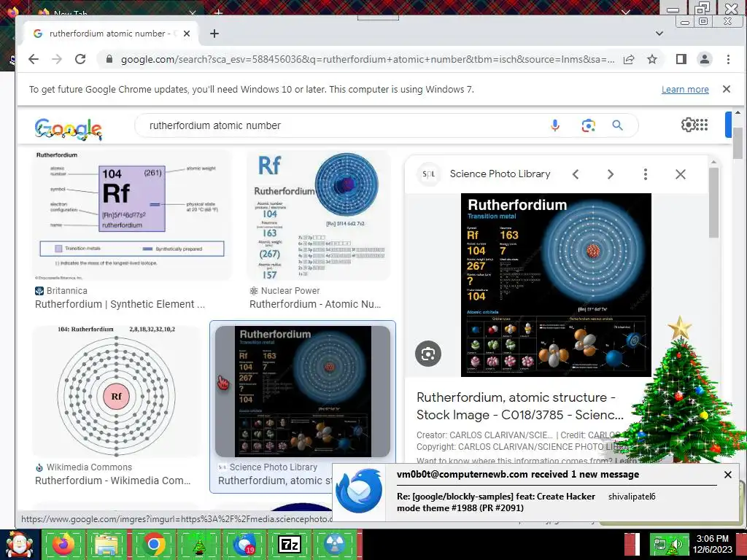Click Science Photo Library source name
Screen dimensions: 747x560
pyautogui.click(x=500, y=174)
